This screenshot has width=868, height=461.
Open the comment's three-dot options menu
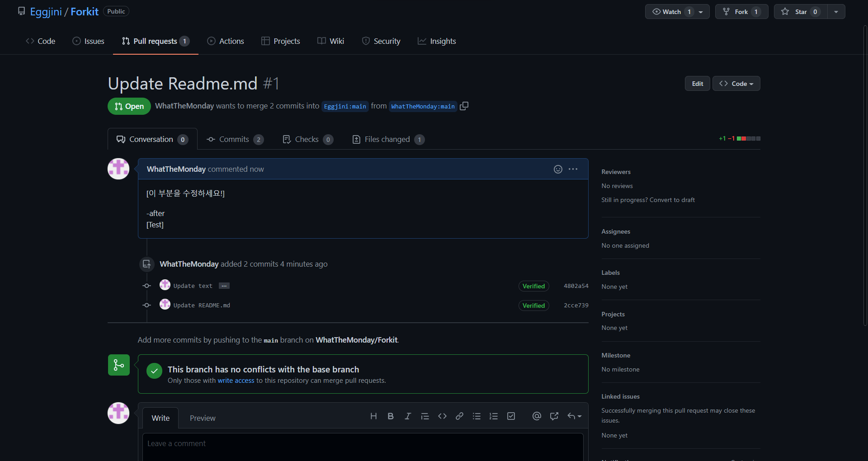[x=573, y=169]
